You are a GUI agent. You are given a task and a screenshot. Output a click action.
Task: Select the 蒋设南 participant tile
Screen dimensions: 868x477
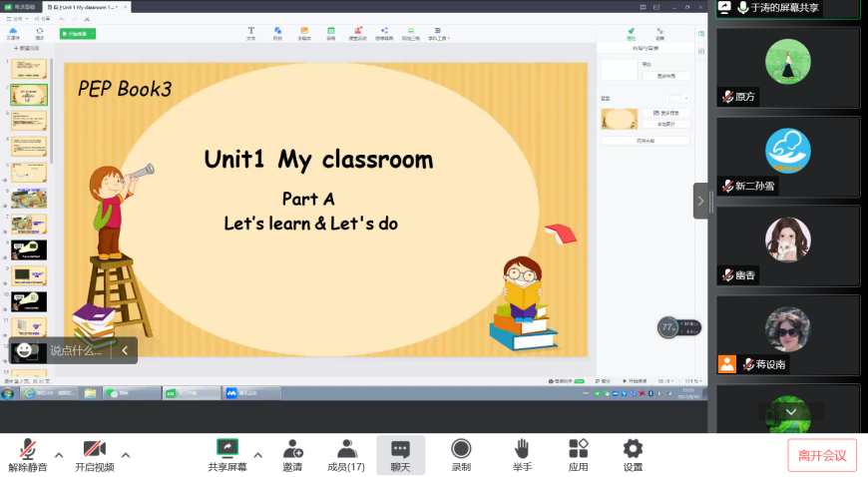tap(788, 335)
